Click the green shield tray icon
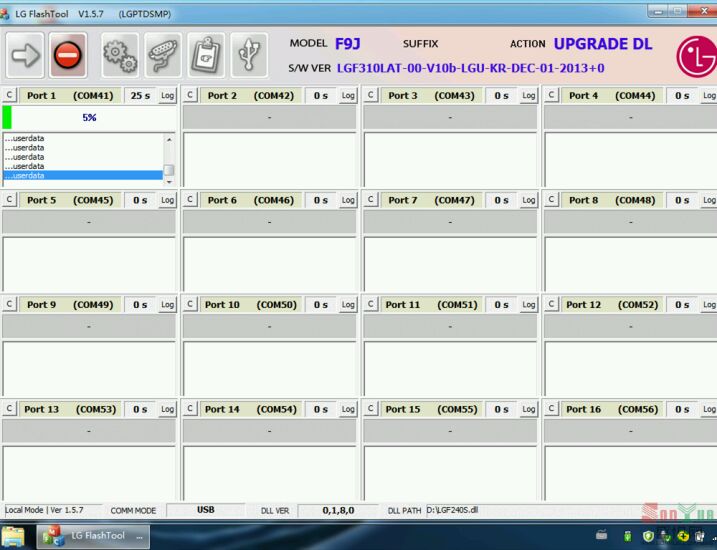717x550 pixels. tap(648, 536)
